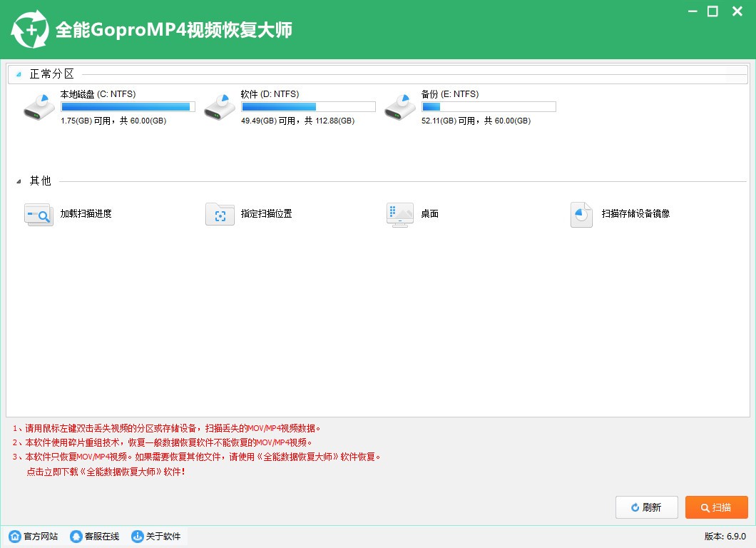Click the first red tip about double-clicking partitions

click(166, 428)
